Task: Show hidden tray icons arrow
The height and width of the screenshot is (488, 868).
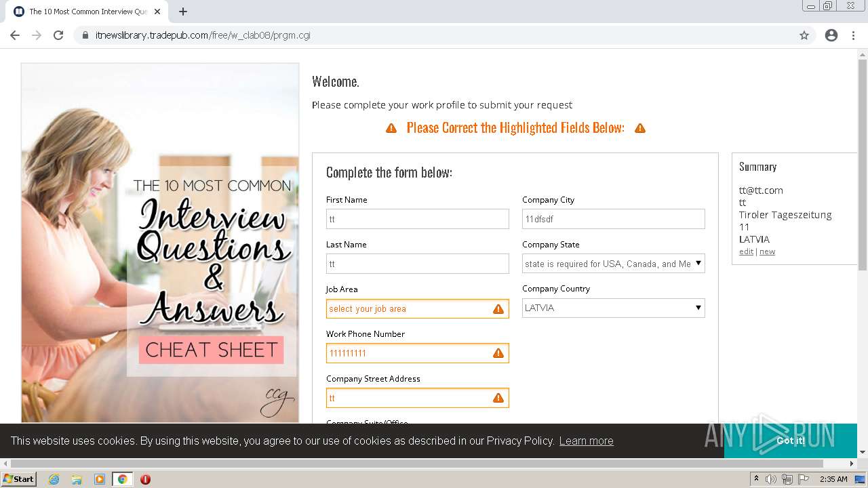Action: (756, 479)
